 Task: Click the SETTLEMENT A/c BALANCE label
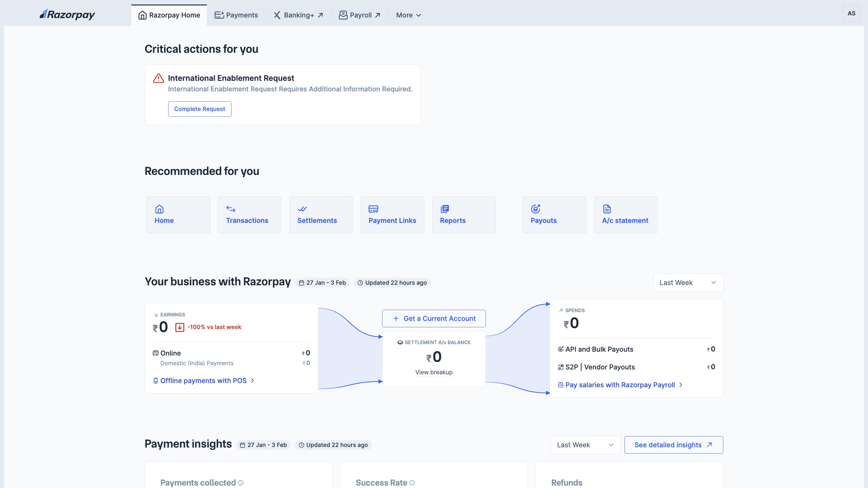pyautogui.click(x=438, y=342)
